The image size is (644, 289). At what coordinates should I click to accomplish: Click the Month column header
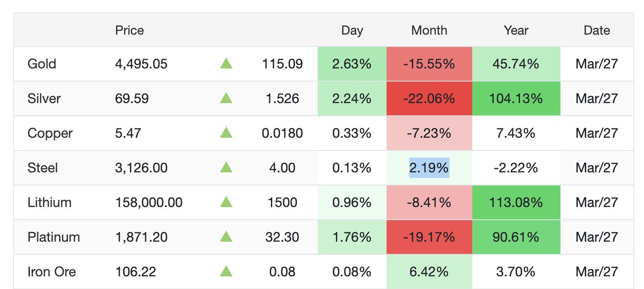429,30
